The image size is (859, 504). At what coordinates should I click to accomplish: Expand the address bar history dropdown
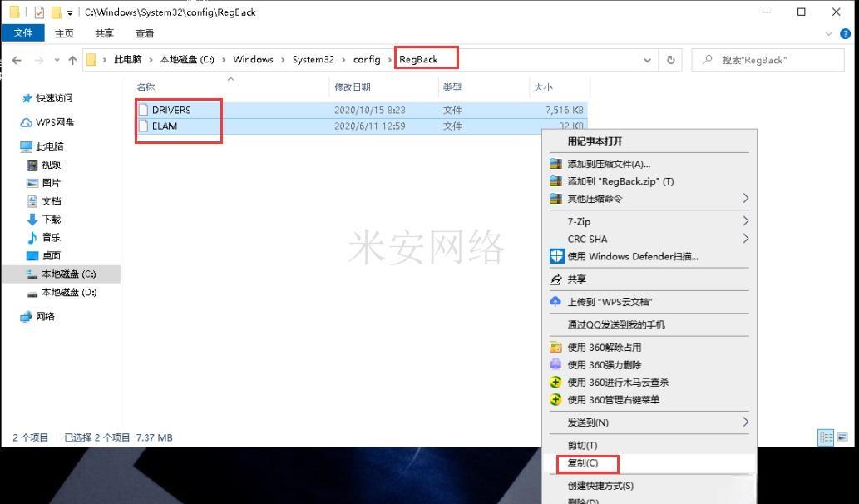[x=648, y=60]
